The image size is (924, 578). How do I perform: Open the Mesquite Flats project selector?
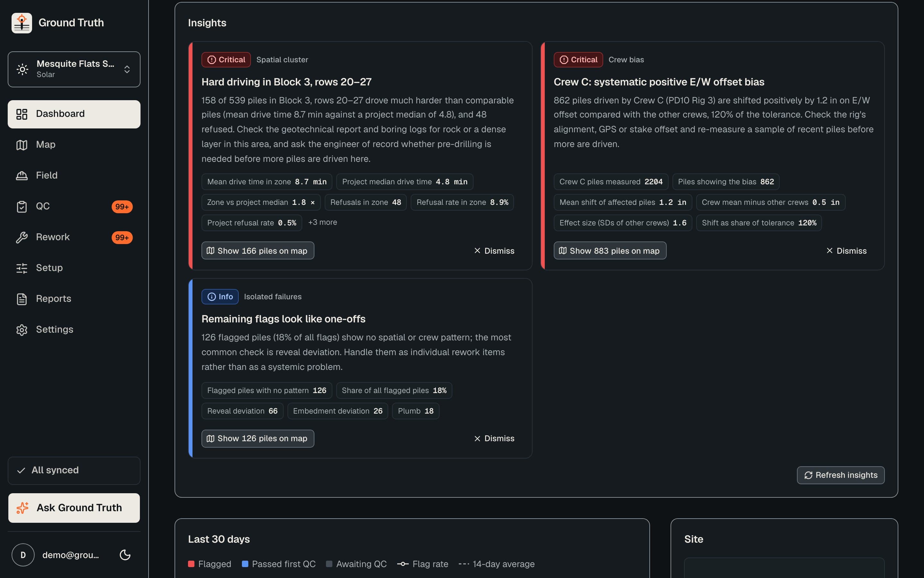(74, 69)
